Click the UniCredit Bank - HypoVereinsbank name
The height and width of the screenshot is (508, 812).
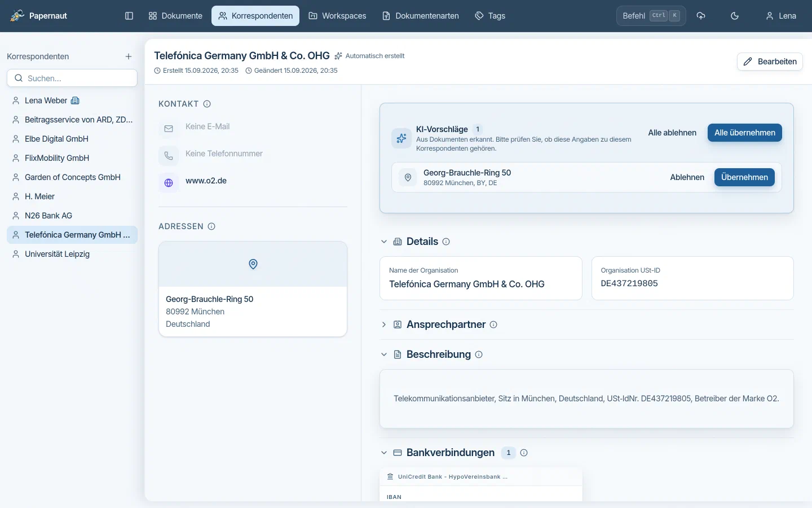pyautogui.click(x=453, y=477)
